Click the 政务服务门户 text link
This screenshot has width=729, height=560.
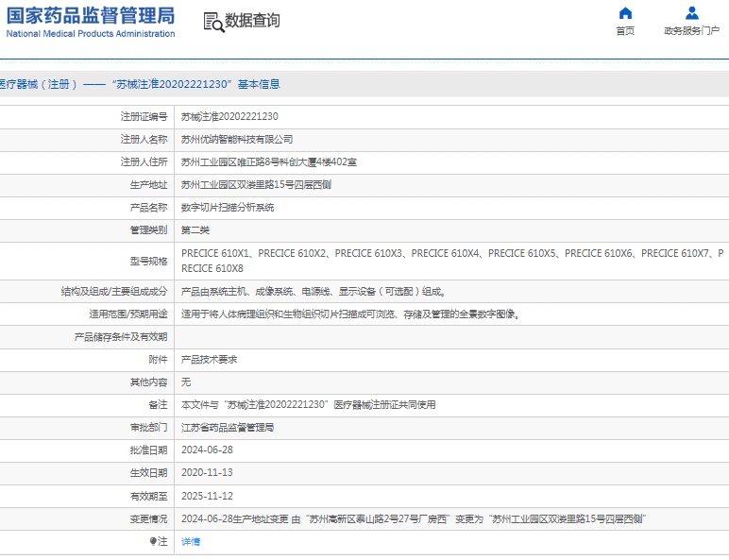pyautogui.click(x=692, y=31)
